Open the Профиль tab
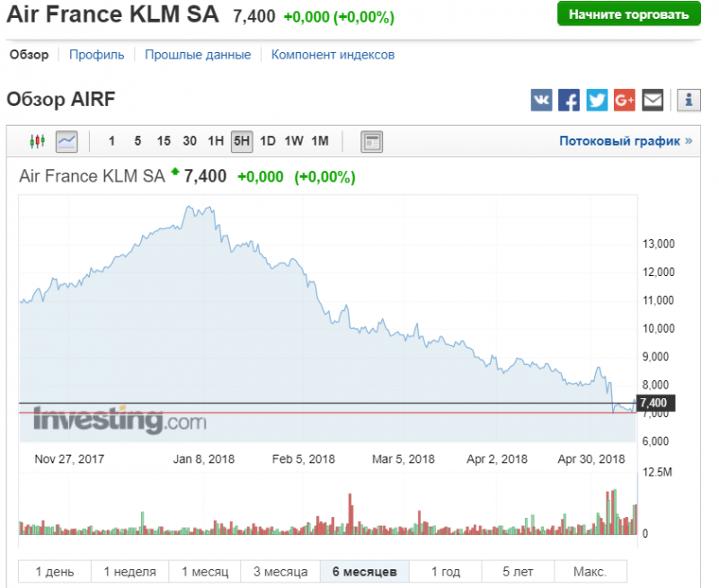The image size is (719, 588). click(x=97, y=55)
